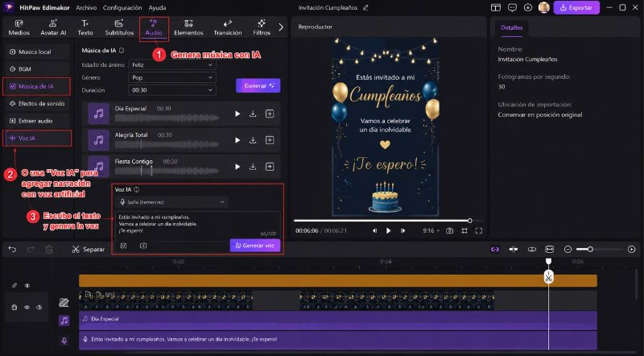
Task: Open the Elementos tab
Action: 188,27
